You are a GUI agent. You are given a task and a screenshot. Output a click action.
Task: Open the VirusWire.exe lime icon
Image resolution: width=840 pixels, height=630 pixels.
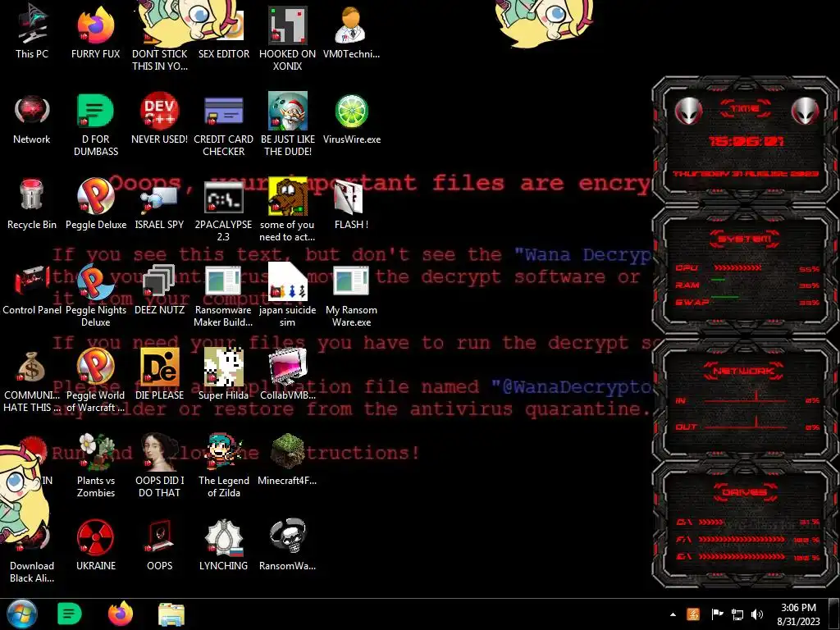point(351,119)
